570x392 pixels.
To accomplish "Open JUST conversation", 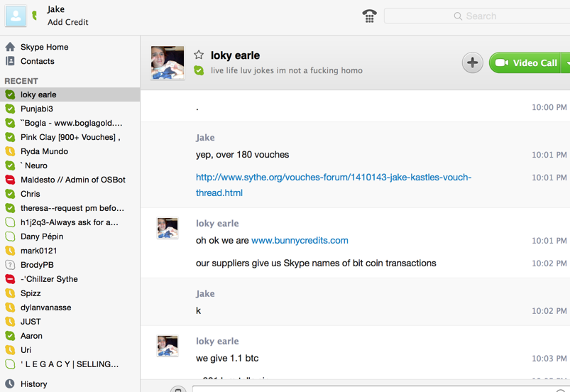I will [x=70, y=322].
